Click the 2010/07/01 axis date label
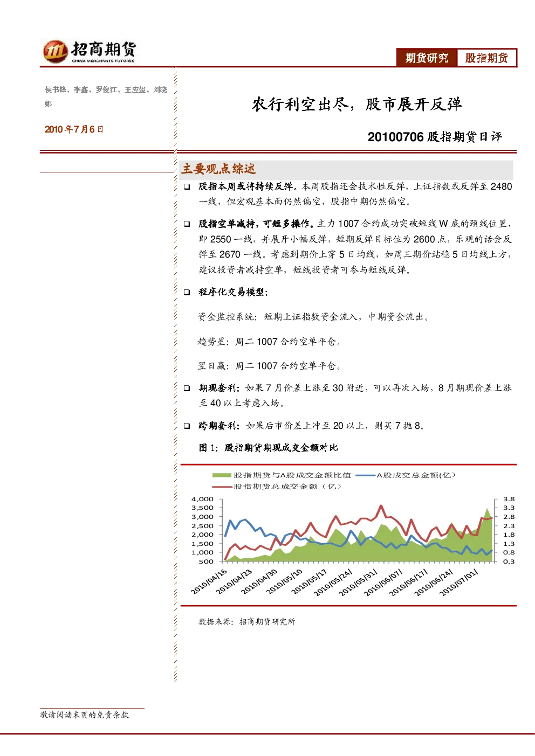The width and height of the screenshot is (535, 756). [x=458, y=582]
